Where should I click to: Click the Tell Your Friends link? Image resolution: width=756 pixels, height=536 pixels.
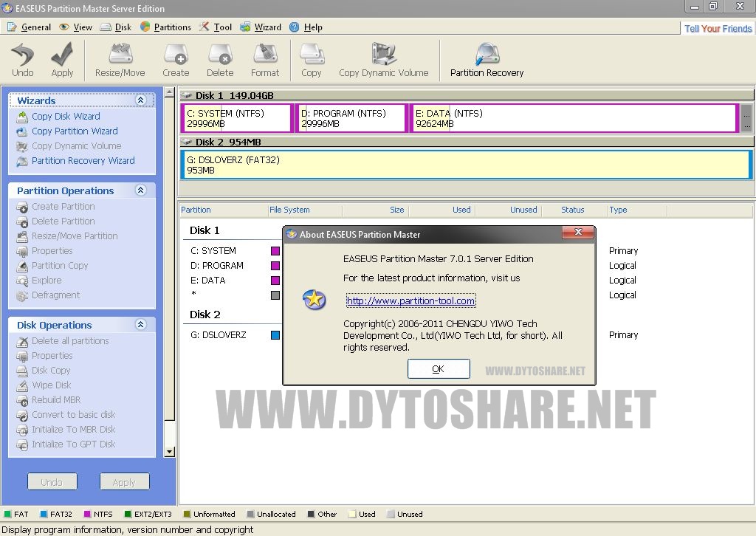(x=718, y=29)
